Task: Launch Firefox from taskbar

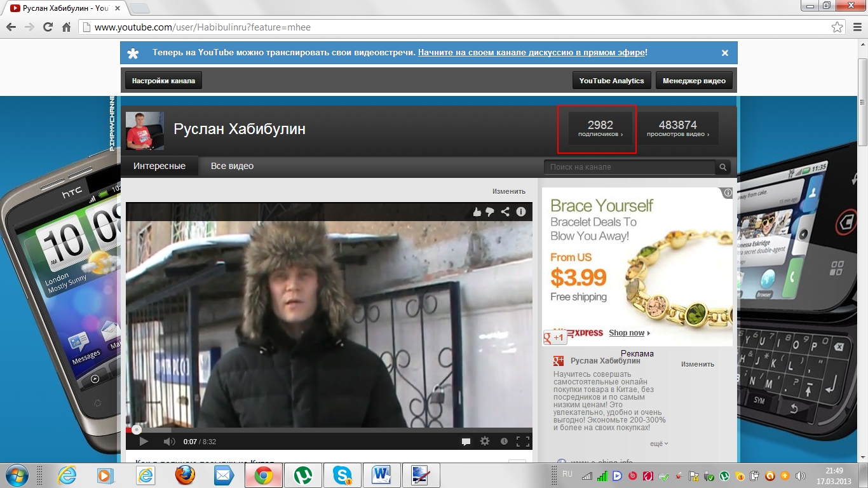Action: pos(184,475)
